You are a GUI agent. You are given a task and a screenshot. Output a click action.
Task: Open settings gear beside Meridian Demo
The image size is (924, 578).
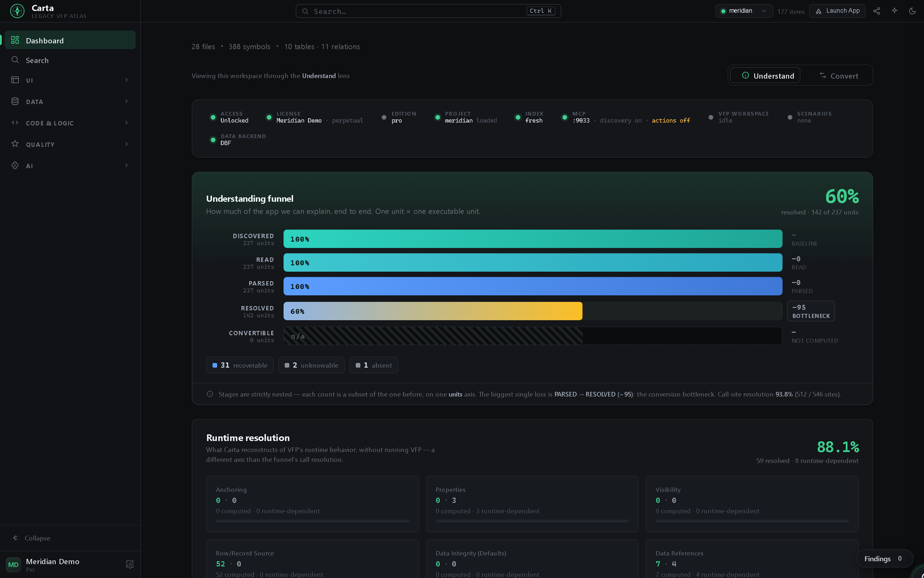click(130, 564)
